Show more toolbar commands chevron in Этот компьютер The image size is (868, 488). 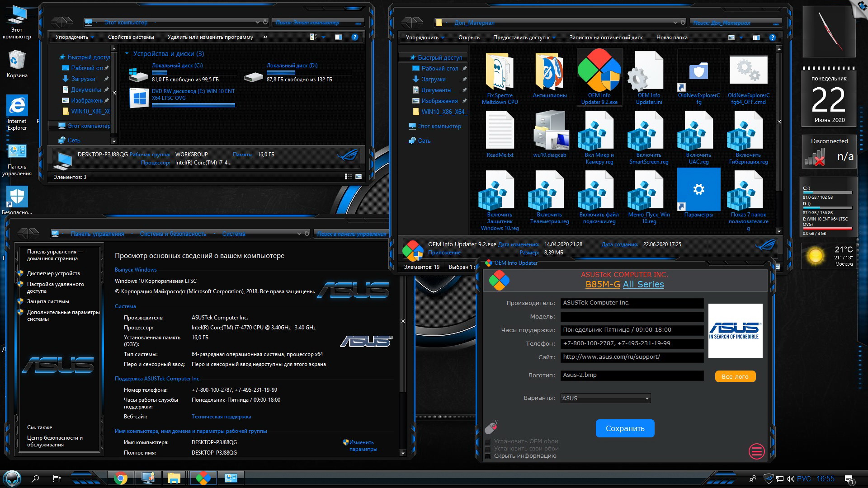click(265, 37)
